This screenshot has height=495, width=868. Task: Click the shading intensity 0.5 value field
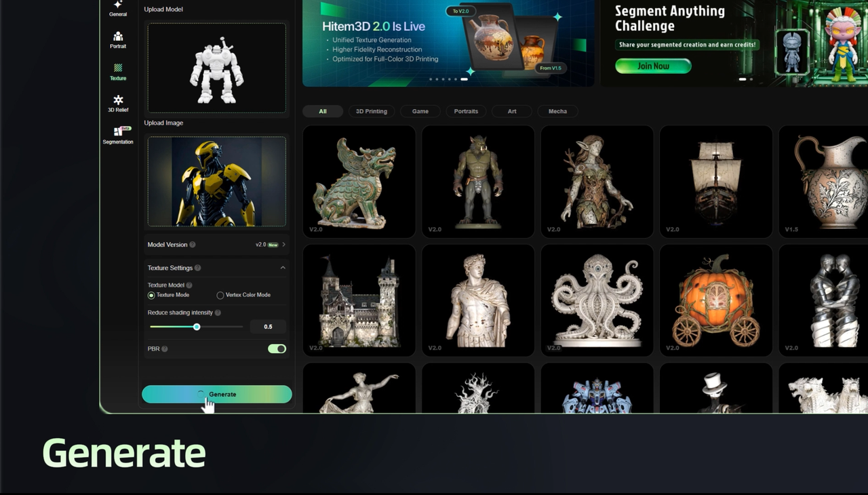[x=268, y=327]
